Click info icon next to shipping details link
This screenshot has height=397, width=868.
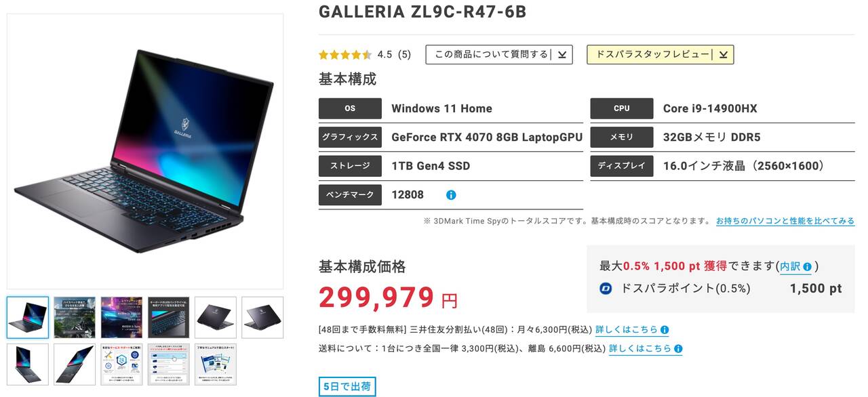(x=678, y=349)
